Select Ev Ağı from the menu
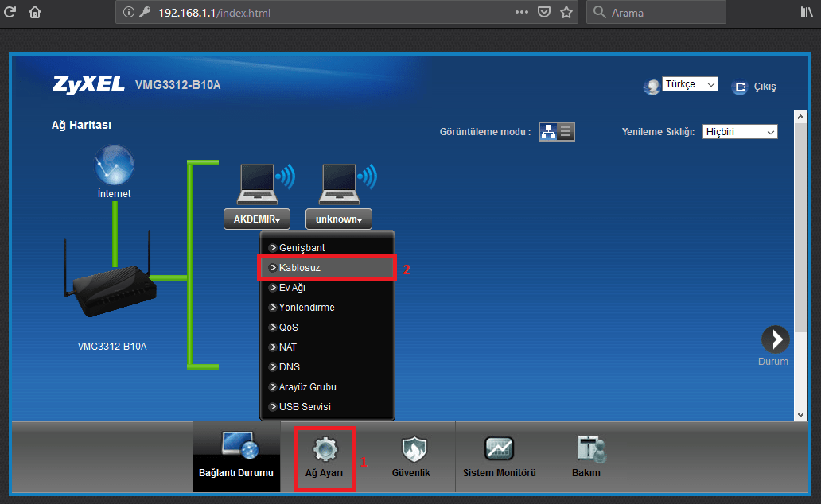 pos(327,287)
